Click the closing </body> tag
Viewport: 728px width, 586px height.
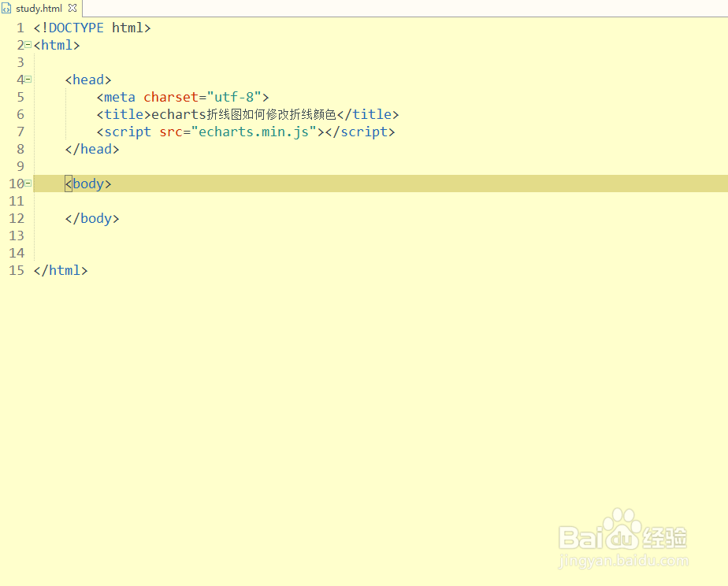pyautogui.click(x=92, y=218)
